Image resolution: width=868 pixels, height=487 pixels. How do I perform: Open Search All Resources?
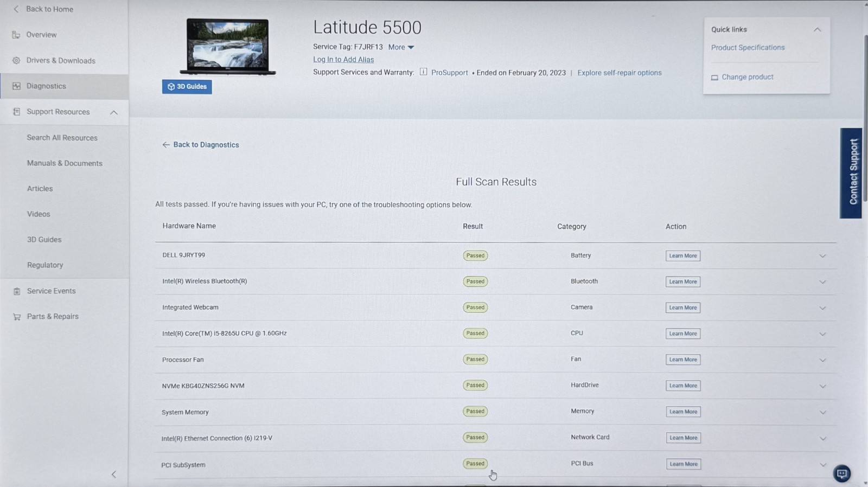tap(62, 138)
